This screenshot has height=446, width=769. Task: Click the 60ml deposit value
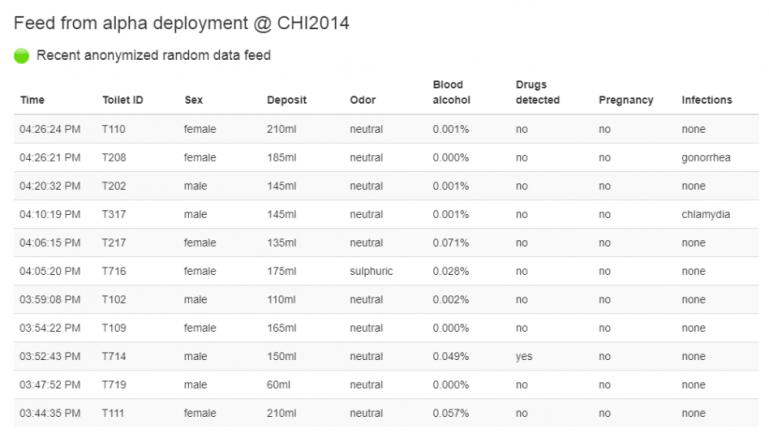click(280, 384)
